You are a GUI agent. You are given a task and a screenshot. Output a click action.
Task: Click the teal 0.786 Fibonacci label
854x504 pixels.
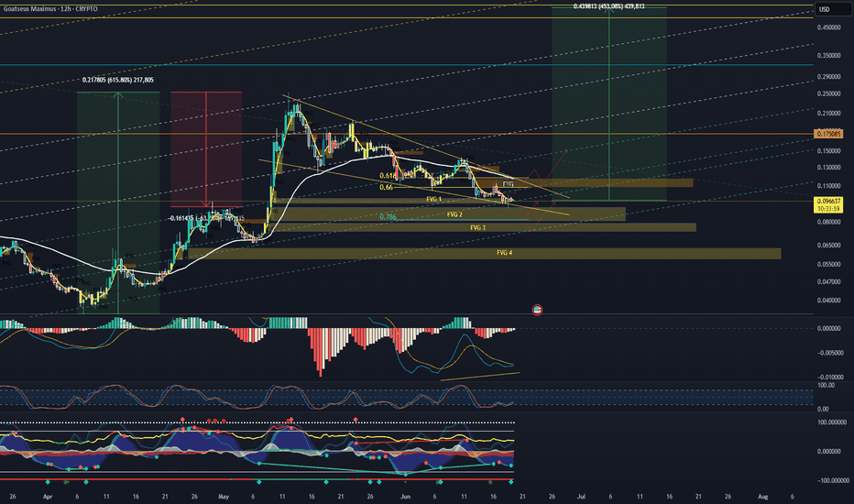point(388,217)
